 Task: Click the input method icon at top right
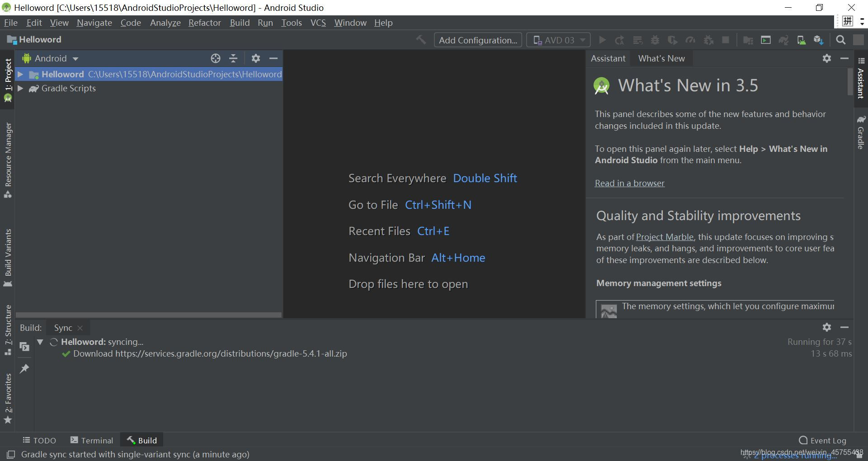(x=848, y=21)
